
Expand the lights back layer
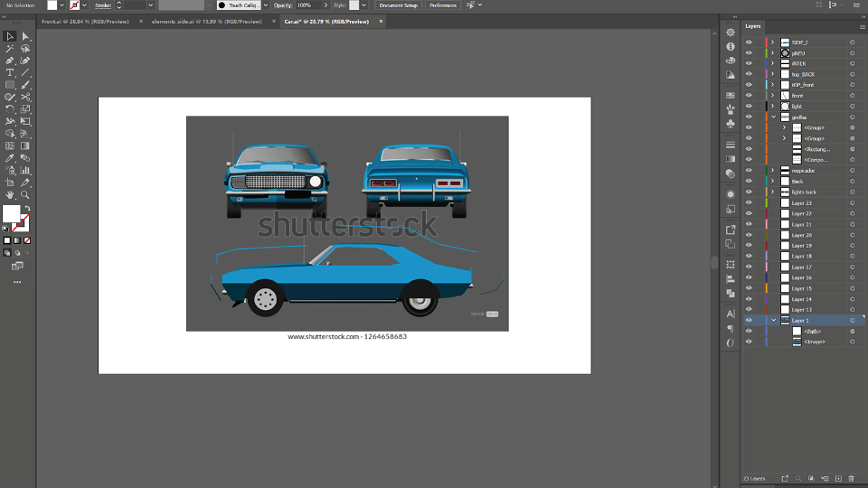(773, 192)
